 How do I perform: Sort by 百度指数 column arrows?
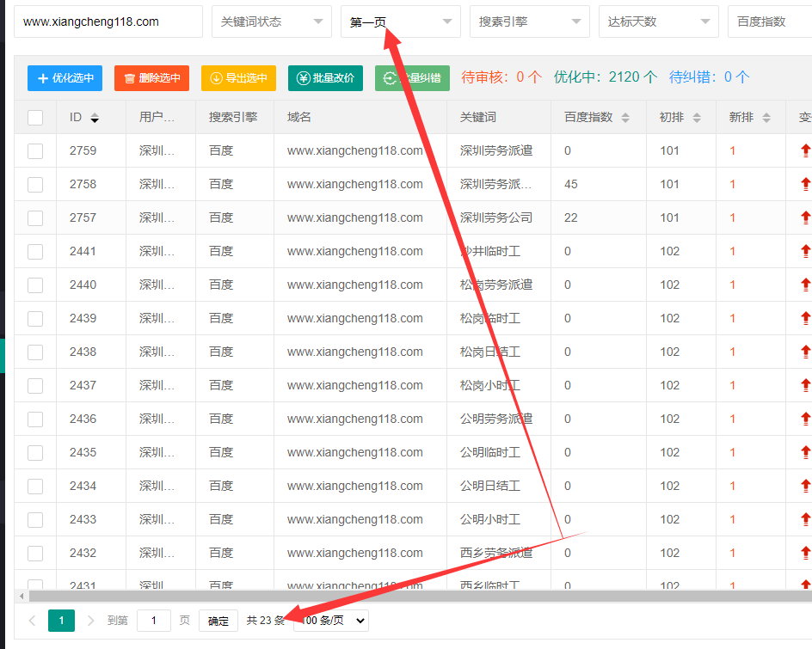625,118
